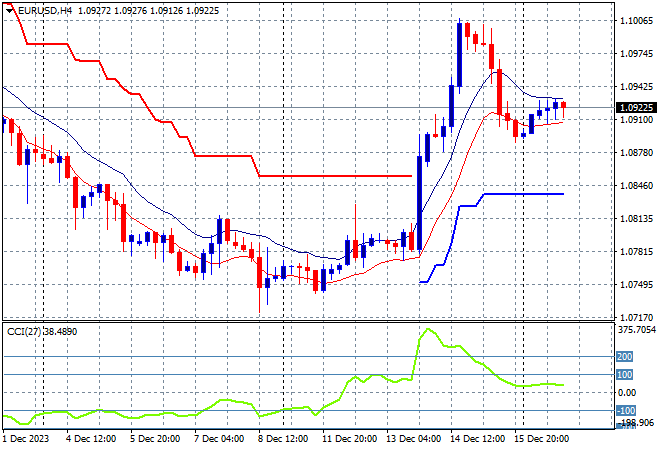Click the 7 Dec 04:00 time axis label
The height and width of the screenshot is (450, 660).
click(219, 439)
